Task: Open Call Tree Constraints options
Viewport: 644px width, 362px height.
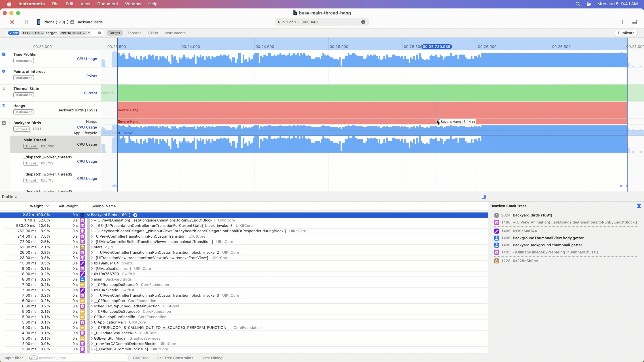Action: [x=175, y=358]
